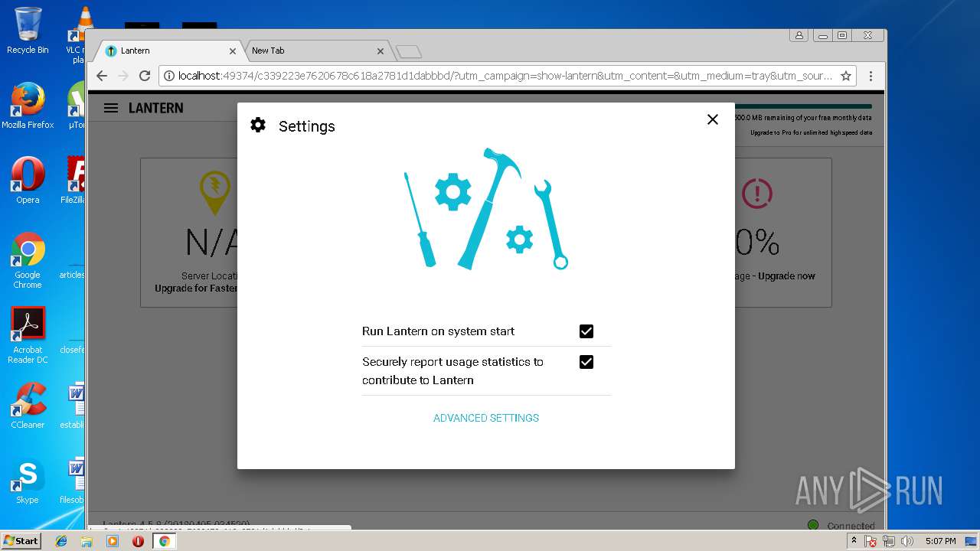Open the Chrome three-dot menu
Image resolution: width=980 pixels, height=551 pixels.
[871, 76]
